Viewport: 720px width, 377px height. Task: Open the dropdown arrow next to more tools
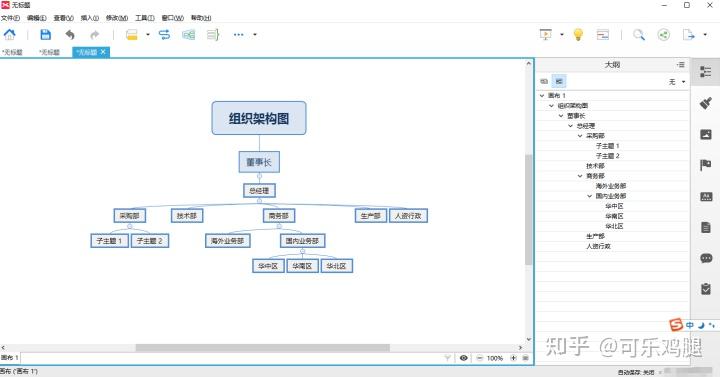pyautogui.click(x=255, y=34)
